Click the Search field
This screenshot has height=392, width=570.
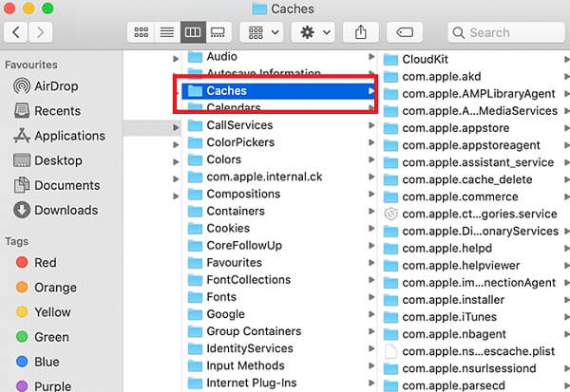tap(506, 32)
